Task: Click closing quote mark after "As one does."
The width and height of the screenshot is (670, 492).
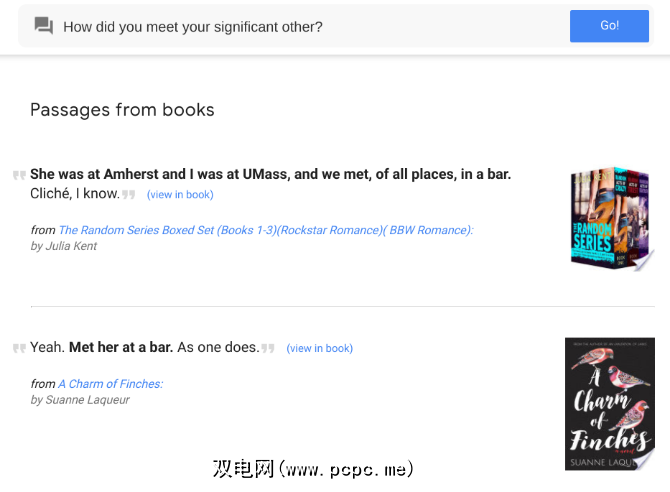Action: [267, 348]
